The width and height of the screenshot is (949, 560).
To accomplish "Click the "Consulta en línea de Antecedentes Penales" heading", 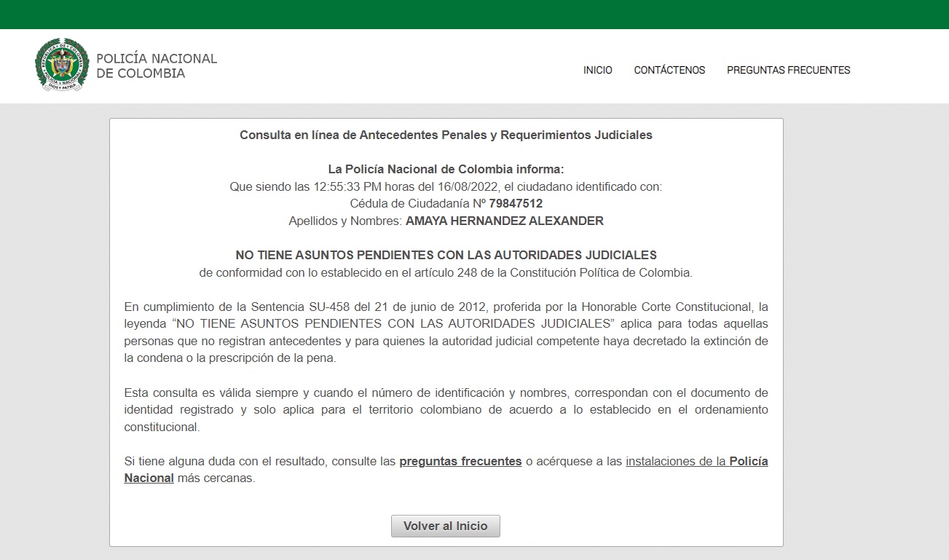I will pos(446,135).
